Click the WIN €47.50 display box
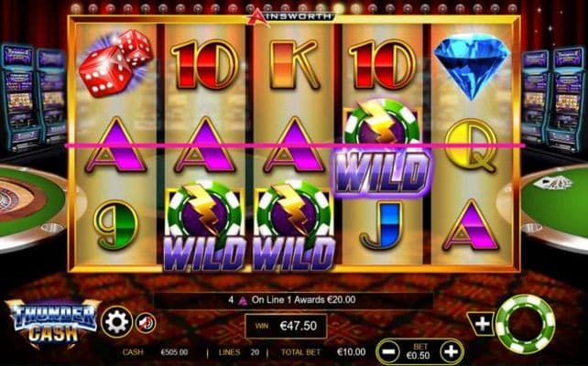588x366 pixels. coord(286,326)
